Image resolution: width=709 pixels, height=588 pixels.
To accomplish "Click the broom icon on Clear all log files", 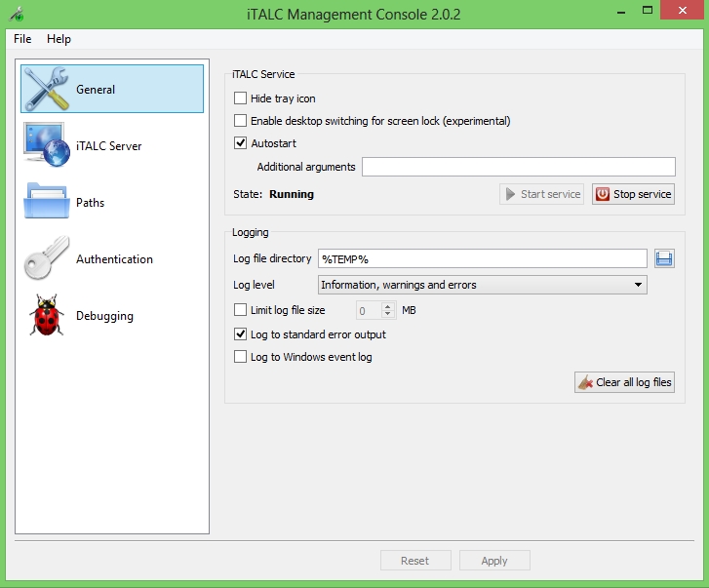I will [x=585, y=382].
